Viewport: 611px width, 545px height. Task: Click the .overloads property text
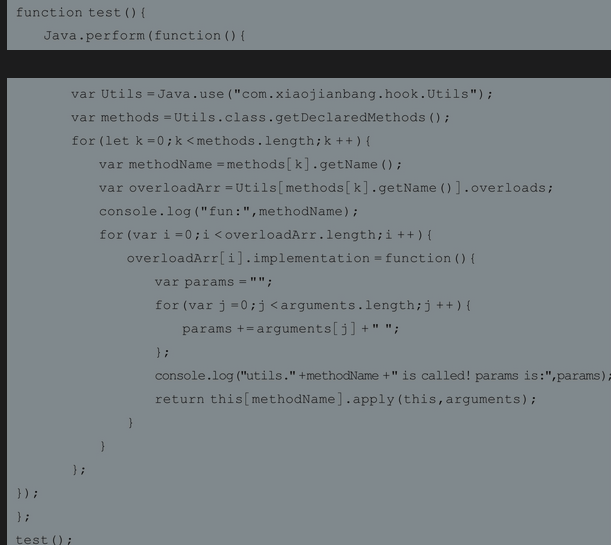(x=511, y=188)
